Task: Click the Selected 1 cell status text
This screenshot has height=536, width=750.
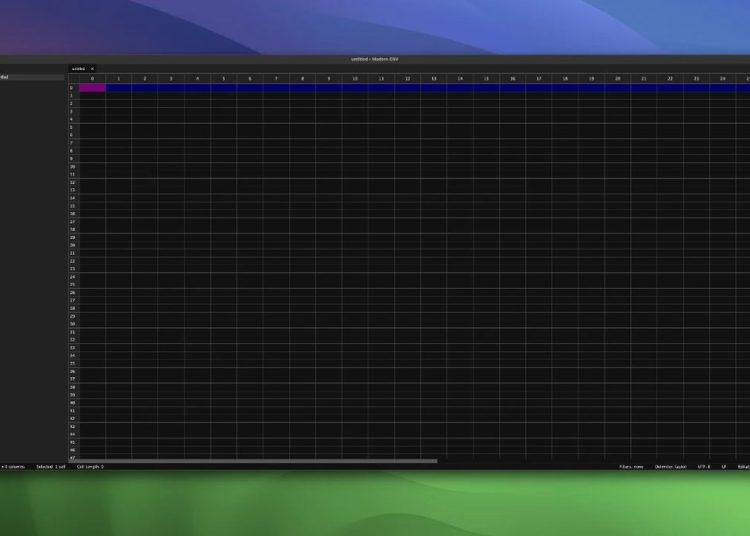Action: click(51, 466)
